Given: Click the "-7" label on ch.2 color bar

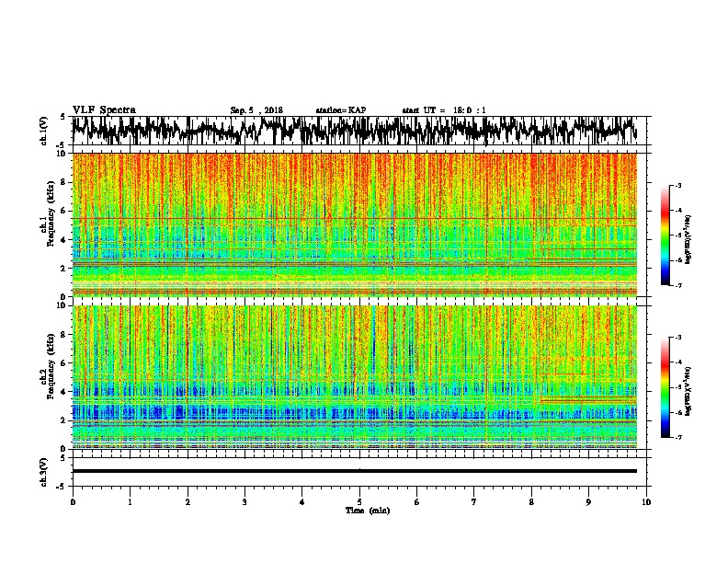Looking at the screenshot, I should click(x=677, y=437).
